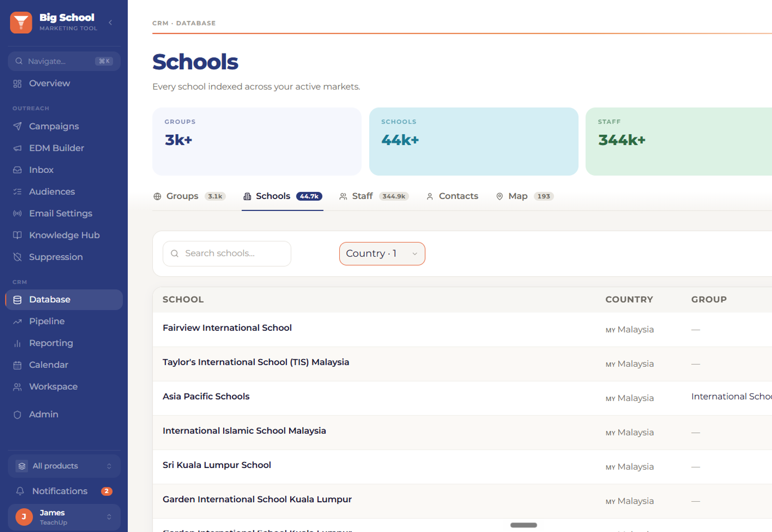Click the Search schools field
The width and height of the screenshot is (772, 532).
pyautogui.click(x=227, y=254)
